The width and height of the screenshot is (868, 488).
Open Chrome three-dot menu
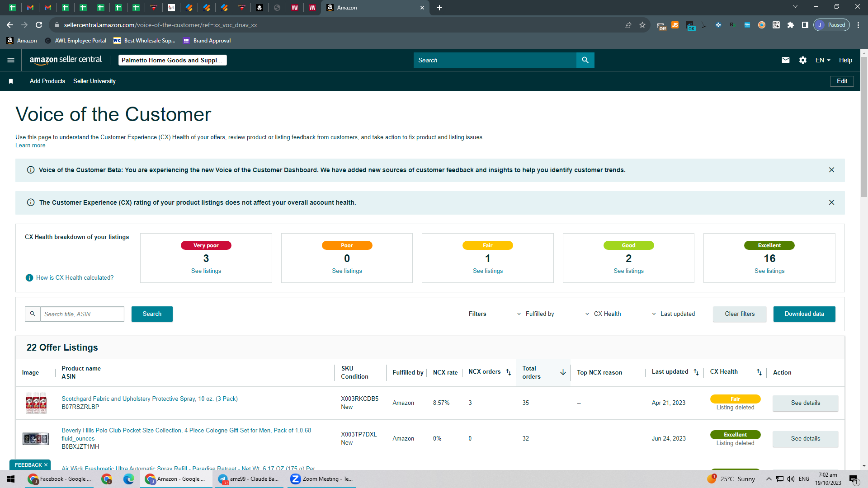pyautogui.click(x=858, y=25)
